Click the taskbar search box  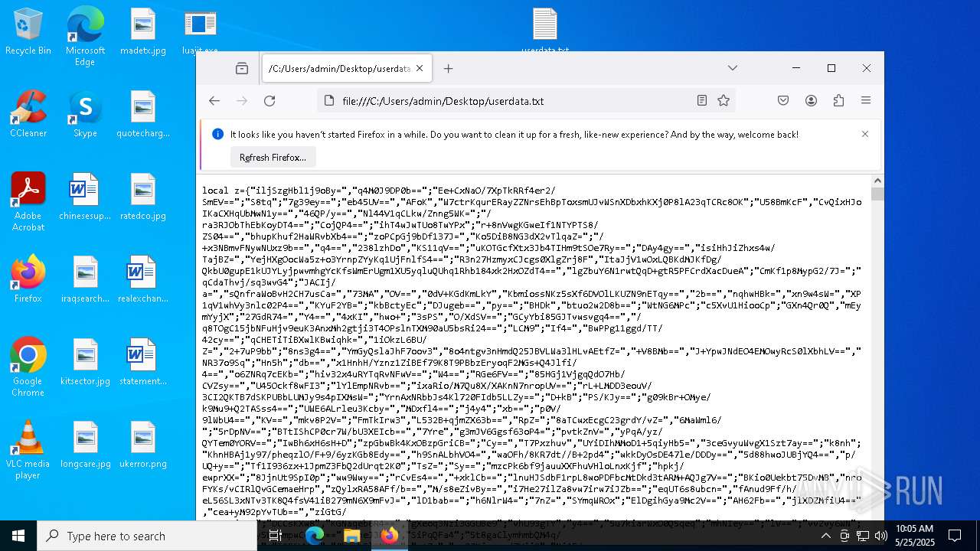click(147, 536)
